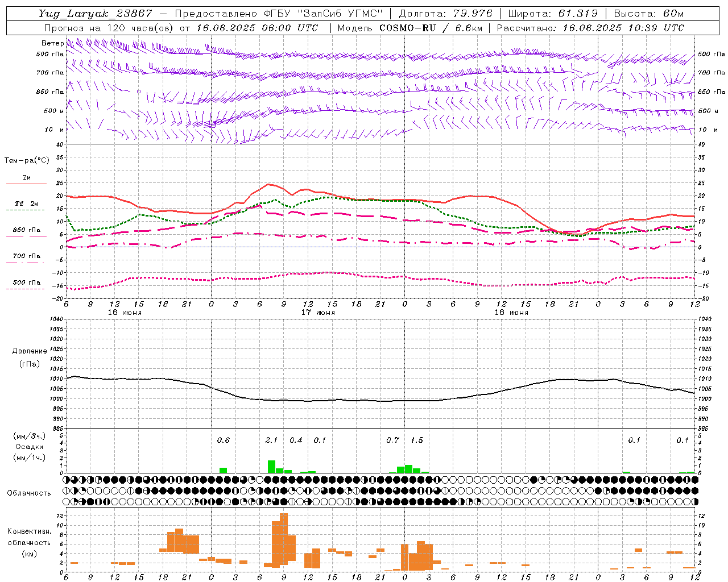Click the Давление pressure panel label
Viewport: 728px width, 582px height.
tap(30, 351)
